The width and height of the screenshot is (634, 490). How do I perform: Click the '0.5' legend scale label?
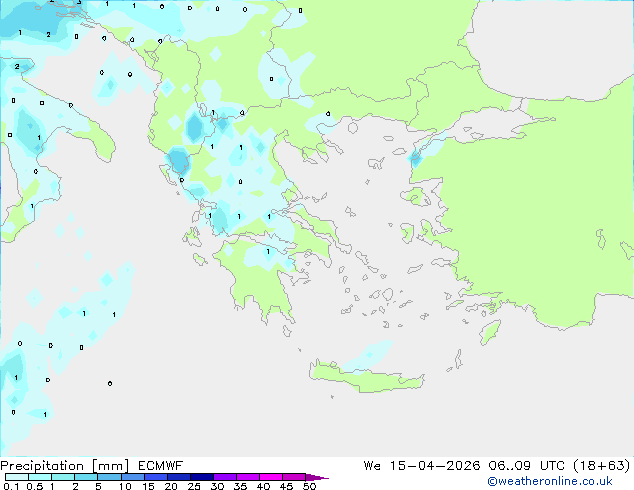tap(35, 486)
